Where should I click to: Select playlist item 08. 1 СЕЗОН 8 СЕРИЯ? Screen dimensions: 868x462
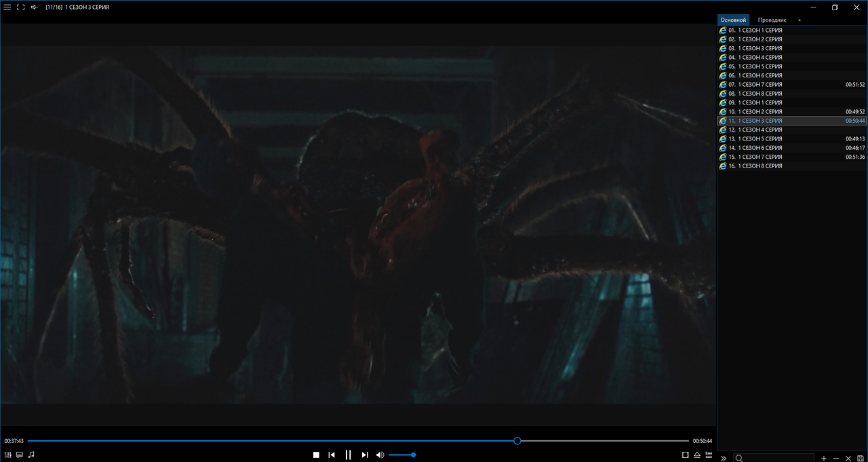click(792, 94)
